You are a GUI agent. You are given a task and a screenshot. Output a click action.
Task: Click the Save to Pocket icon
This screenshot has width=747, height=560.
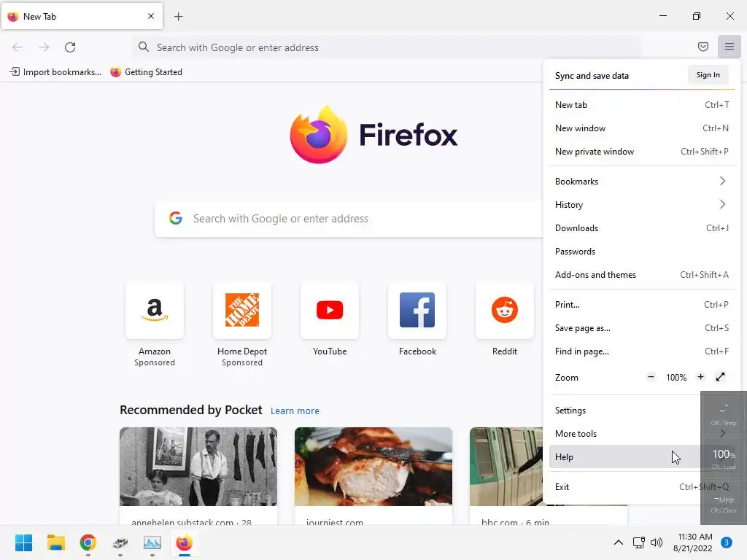tap(703, 47)
